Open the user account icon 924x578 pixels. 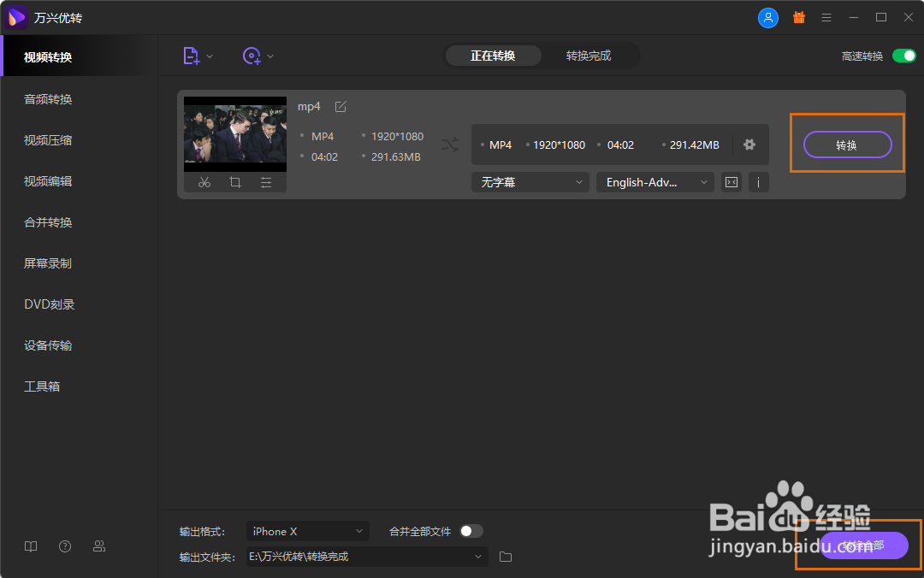(767, 18)
